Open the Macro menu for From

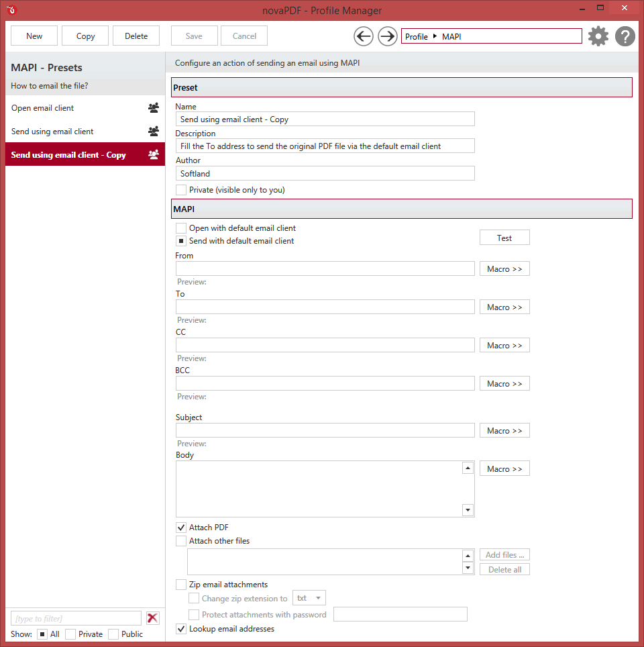point(504,269)
